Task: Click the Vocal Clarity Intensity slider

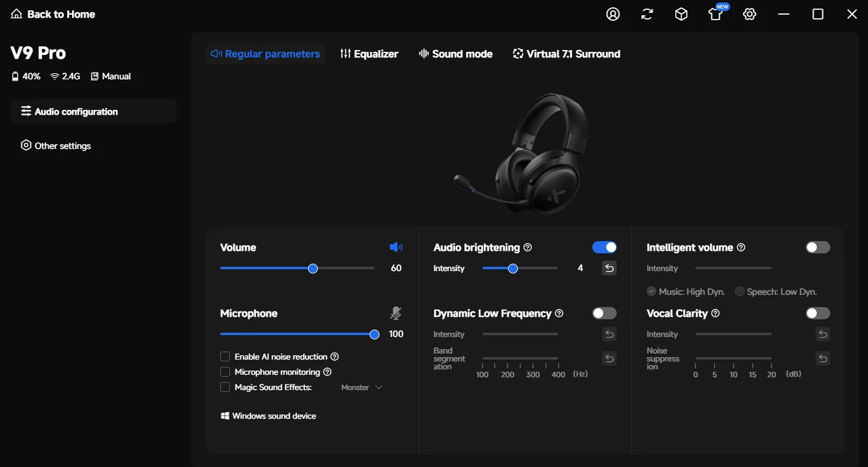Action: [733, 334]
